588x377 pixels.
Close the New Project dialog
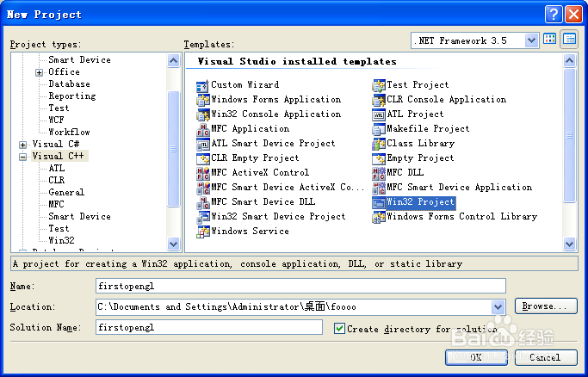coord(573,15)
